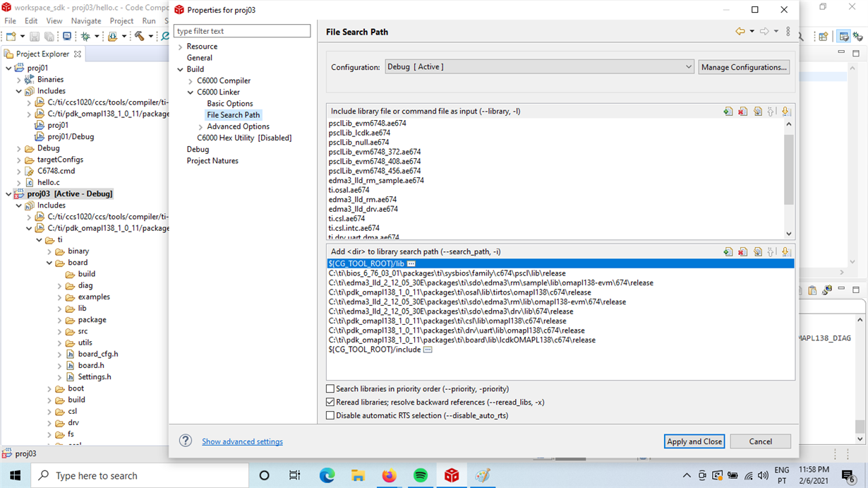Expand the diag folder in Project Explorer
The height and width of the screenshot is (488, 868).
(x=59, y=286)
